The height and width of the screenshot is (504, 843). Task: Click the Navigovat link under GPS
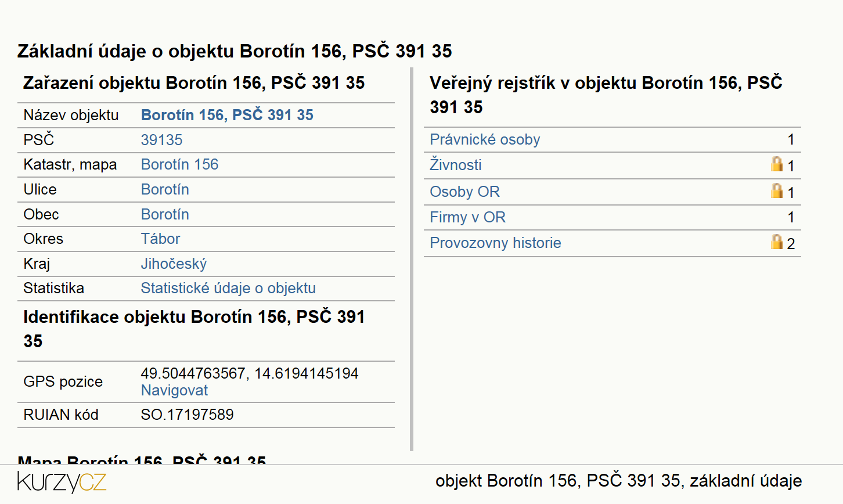[x=174, y=390]
